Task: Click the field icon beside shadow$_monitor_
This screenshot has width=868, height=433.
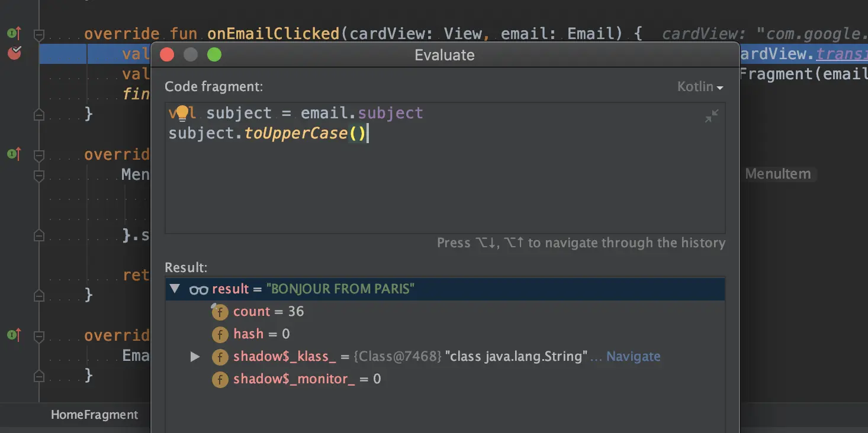Action: [220, 379]
